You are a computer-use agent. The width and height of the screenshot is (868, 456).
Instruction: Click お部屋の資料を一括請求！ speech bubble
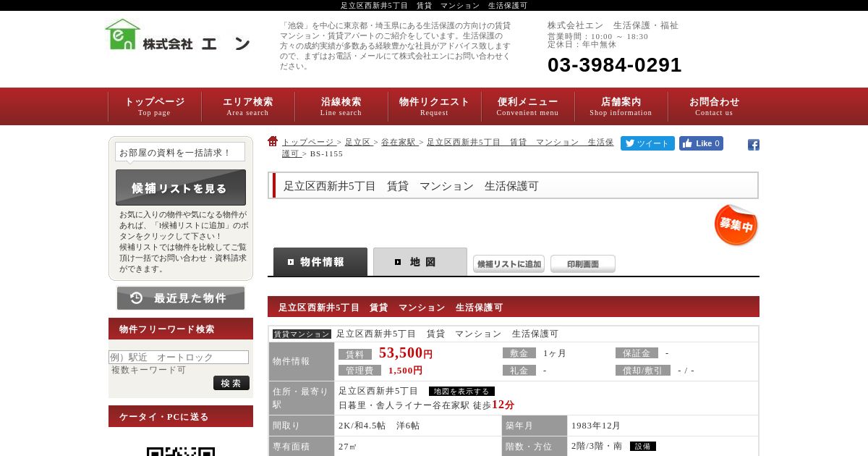click(180, 153)
